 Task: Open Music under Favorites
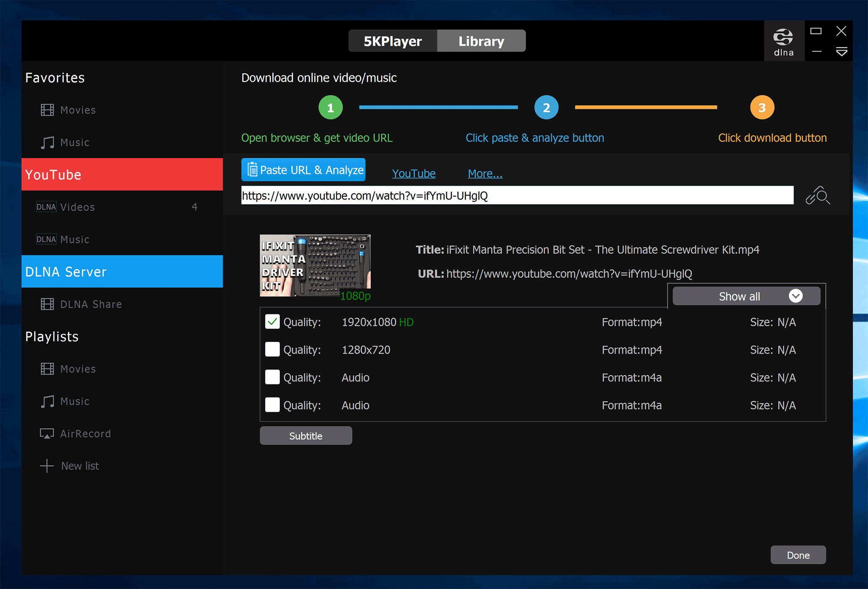[x=122, y=142]
